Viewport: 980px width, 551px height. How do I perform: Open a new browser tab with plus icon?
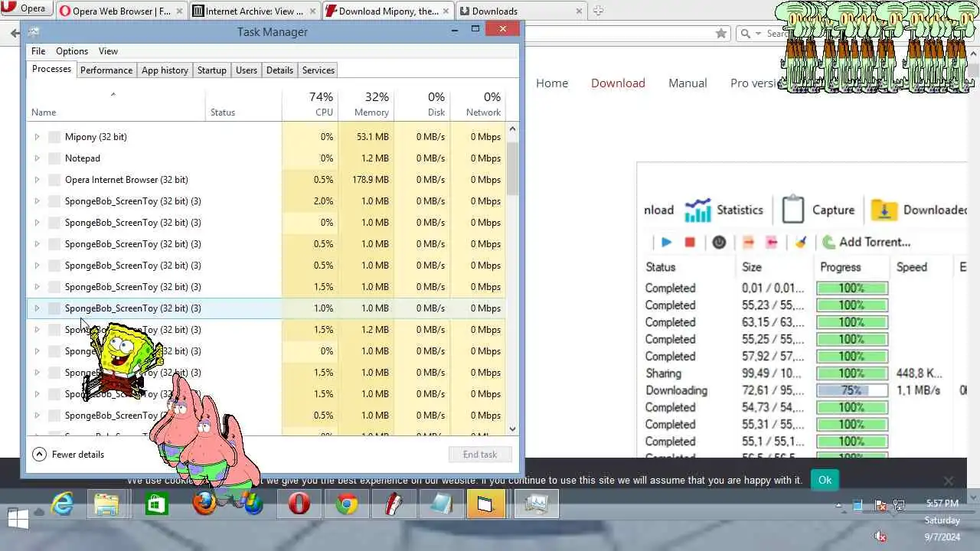click(x=598, y=11)
